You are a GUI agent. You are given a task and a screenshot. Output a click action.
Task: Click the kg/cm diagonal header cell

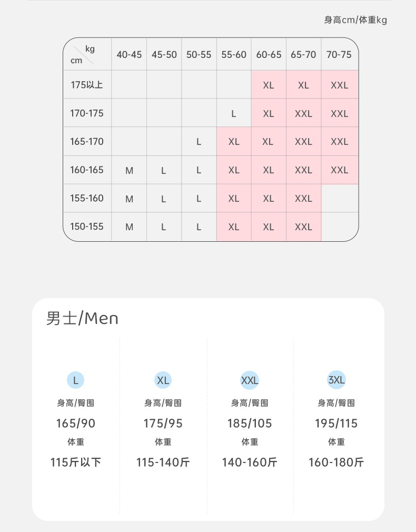tap(87, 54)
